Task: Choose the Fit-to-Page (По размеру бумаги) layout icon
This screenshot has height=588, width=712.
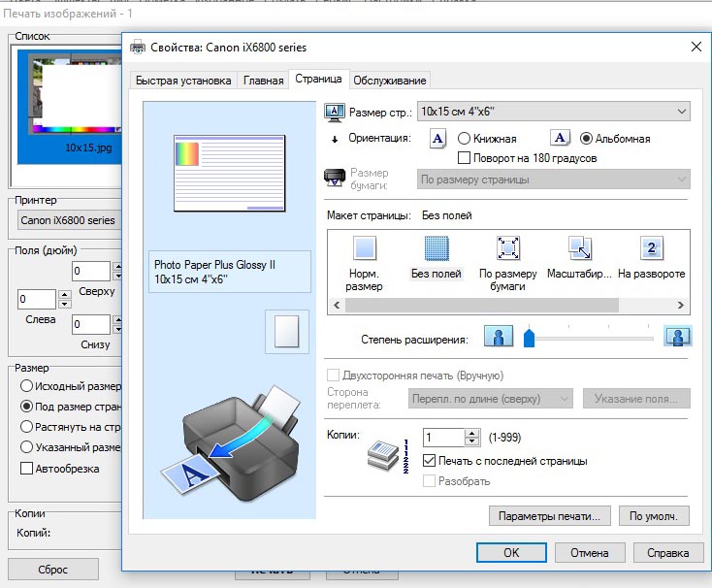Action: (508, 248)
